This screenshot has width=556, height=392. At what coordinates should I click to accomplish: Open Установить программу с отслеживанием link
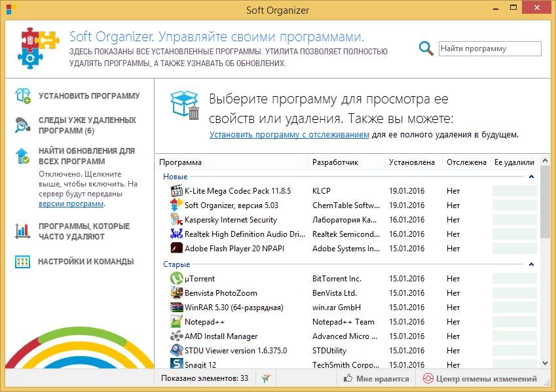289,135
